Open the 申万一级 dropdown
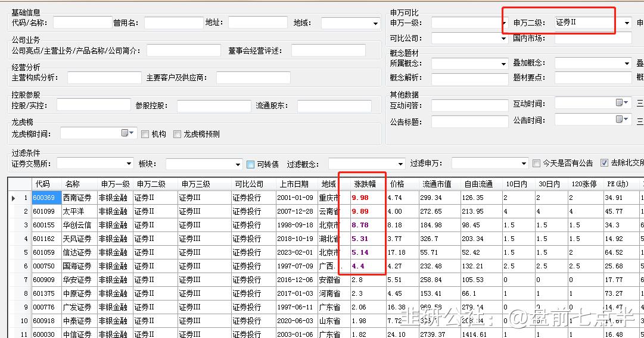 [505, 23]
